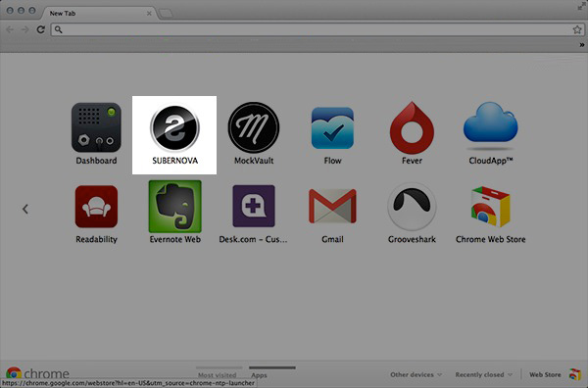The width and height of the screenshot is (588, 388).
Task: Click the browser forward arrow
Action: (x=25, y=29)
